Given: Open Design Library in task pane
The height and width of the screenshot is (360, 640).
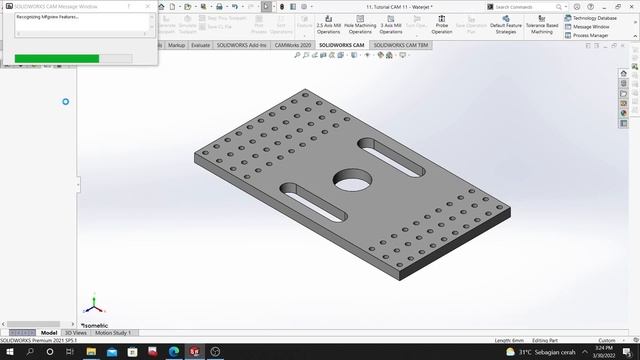Looking at the screenshot, I should (623, 83).
